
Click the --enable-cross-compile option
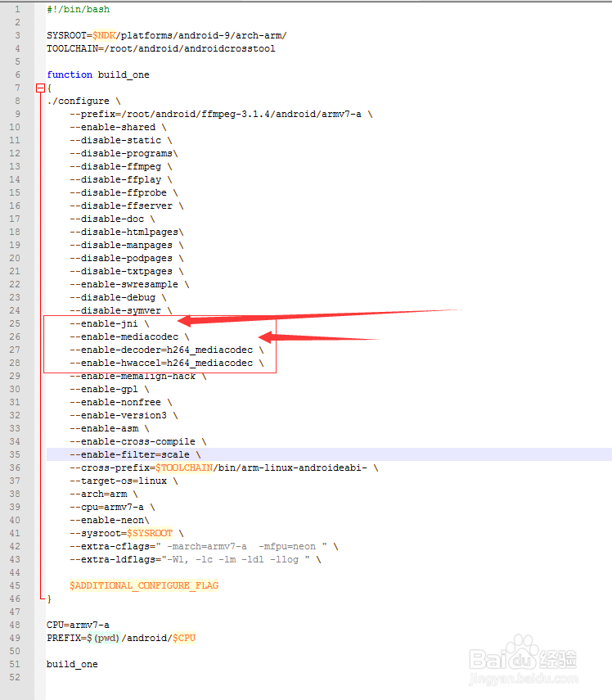[137, 441]
